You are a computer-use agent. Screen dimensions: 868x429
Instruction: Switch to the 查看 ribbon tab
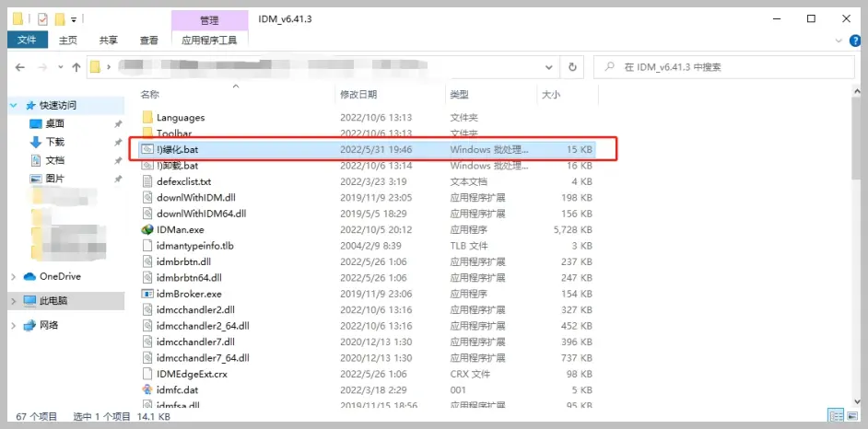tap(149, 40)
